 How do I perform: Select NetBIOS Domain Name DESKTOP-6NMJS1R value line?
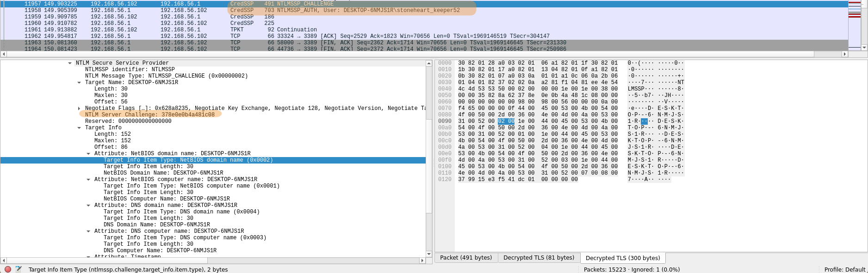pyautogui.click(x=163, y=173)
